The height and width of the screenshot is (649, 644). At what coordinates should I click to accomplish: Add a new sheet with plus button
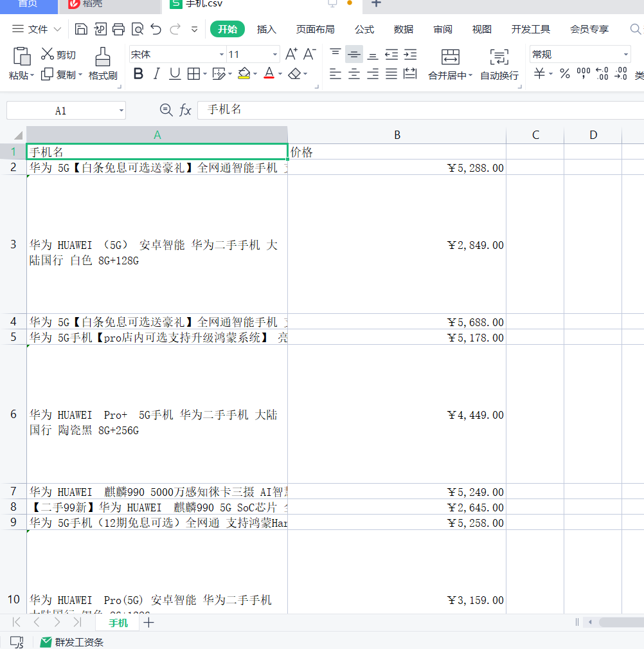pyautogui.click(x=148, y=622)
